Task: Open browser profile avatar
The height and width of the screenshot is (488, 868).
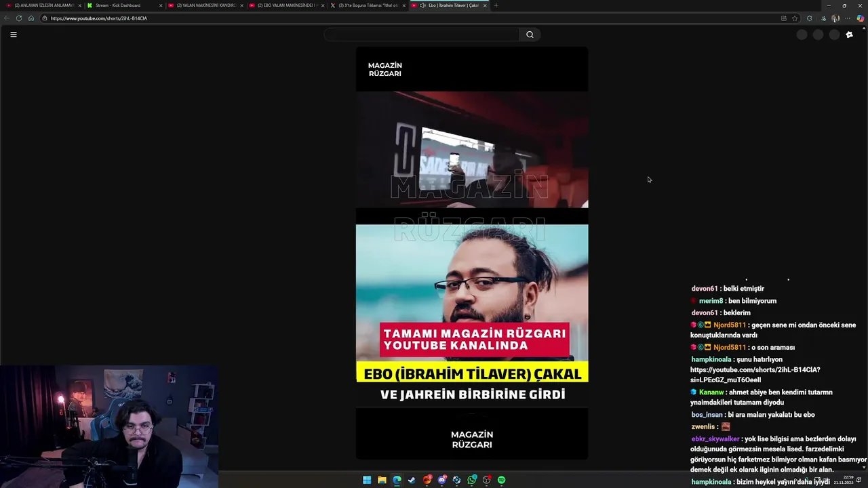Action: [835, 18]
